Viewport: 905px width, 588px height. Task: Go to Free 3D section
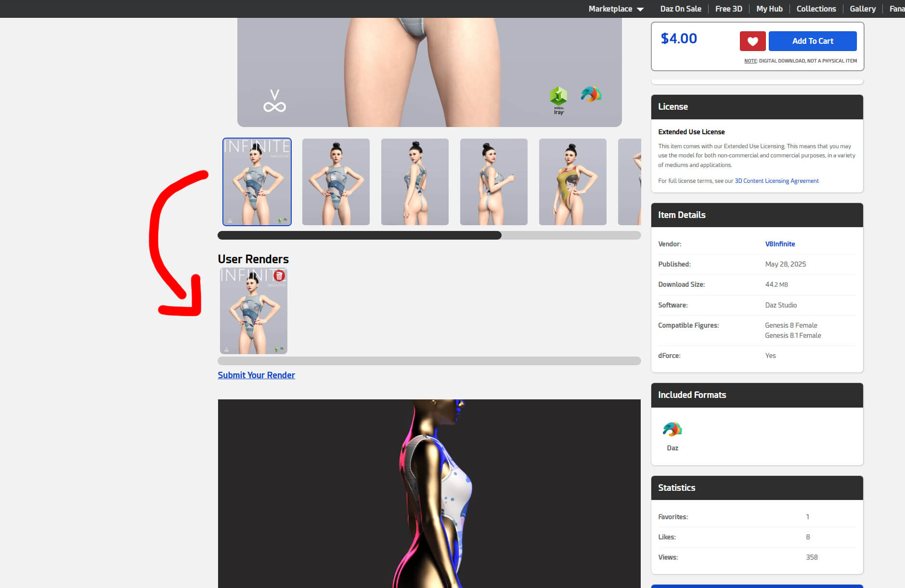point(728,9)
